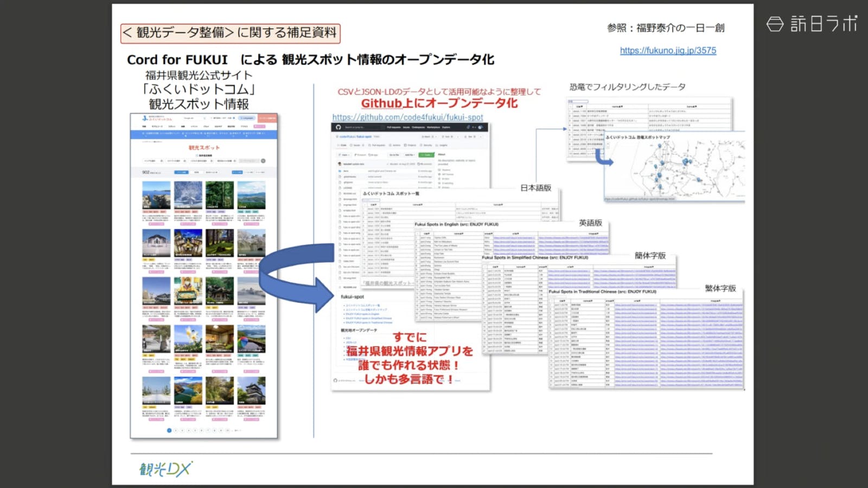
Task: Click the dinosaur spot map screenshot
Action: click(x=674, y=167)
